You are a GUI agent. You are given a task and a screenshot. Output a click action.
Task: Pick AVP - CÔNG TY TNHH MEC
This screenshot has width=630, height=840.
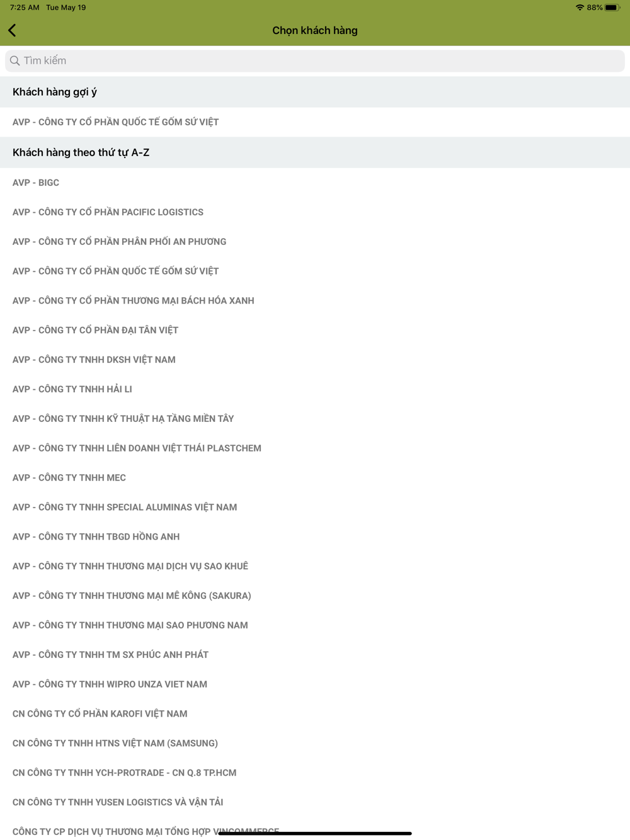pyautogui.click(x=315, y=478)
